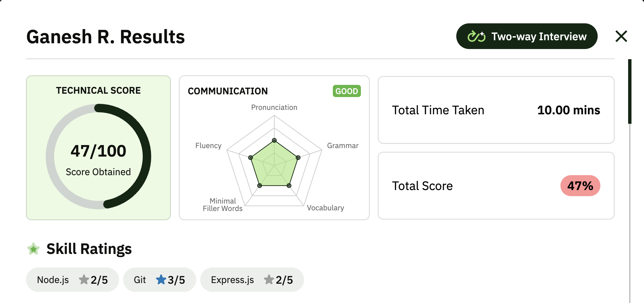Image resolution: width=644 pixels, height=303 pixels.
Task: Select the Express.js skill rating chip
Action: coord(252,280)
